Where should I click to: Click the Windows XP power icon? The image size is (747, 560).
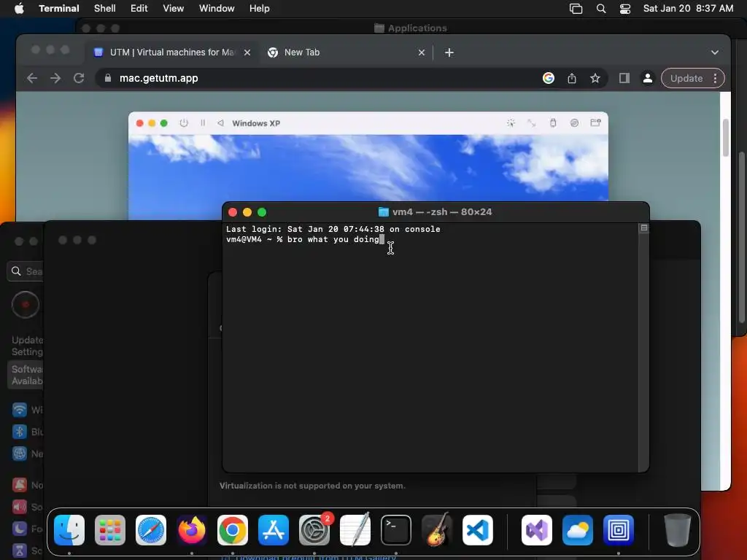(x=184, y=122)
